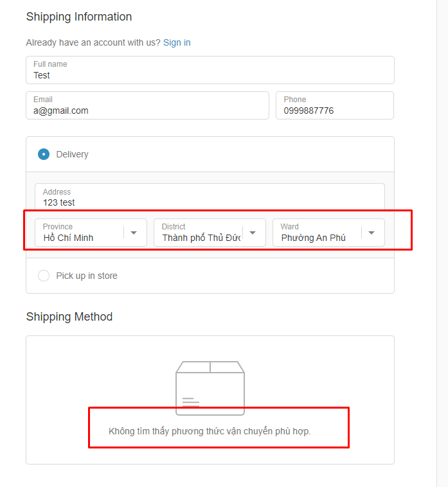Expand the Province dropdown arrow
The width and height of the screenshot is (448, 487).
point(134,233)
